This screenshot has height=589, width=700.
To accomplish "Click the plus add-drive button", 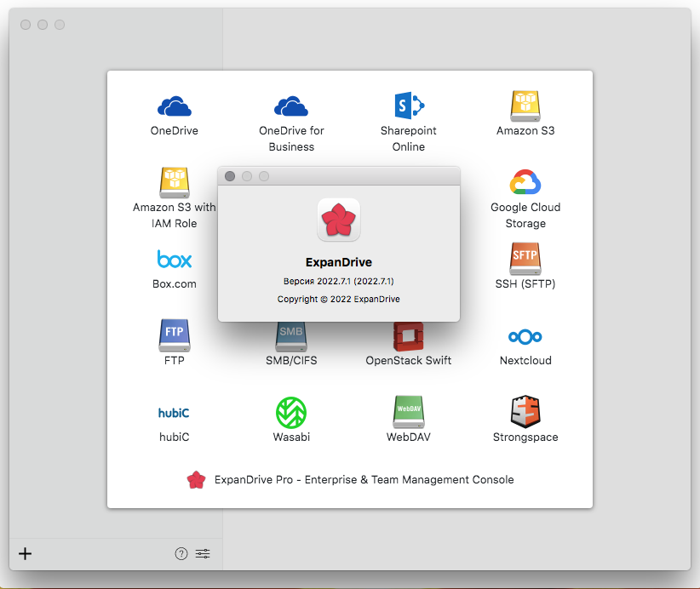I will (x=26, y=554).
